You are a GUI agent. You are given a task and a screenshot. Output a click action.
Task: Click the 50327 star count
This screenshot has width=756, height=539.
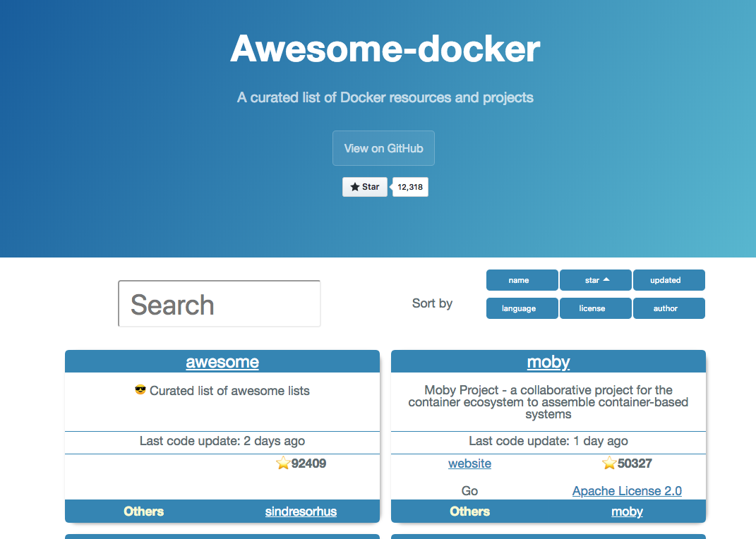[635, 464]
